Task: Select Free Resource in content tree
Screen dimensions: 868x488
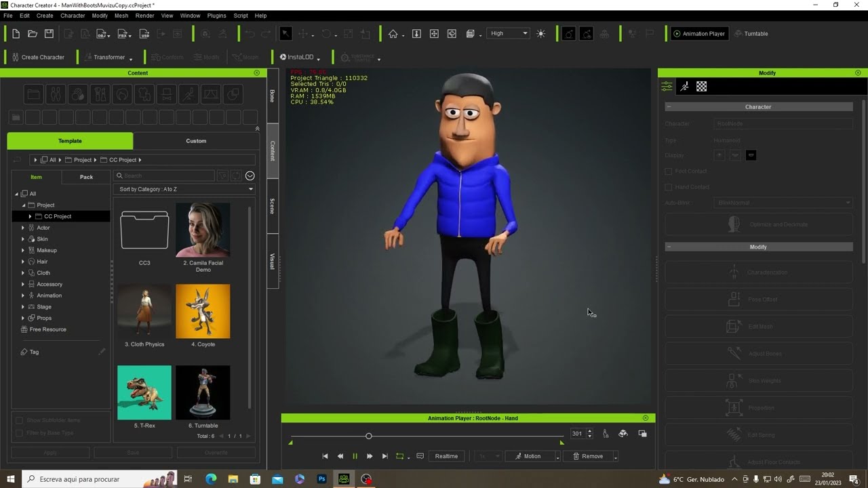Action: tap(47, 329)
